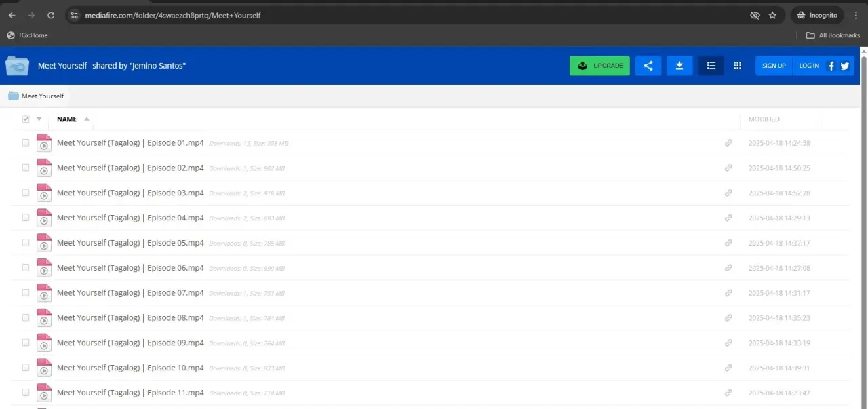Open Meet Yourself (Tagalog) Episode 11.mp4

(x=130, y=393)
